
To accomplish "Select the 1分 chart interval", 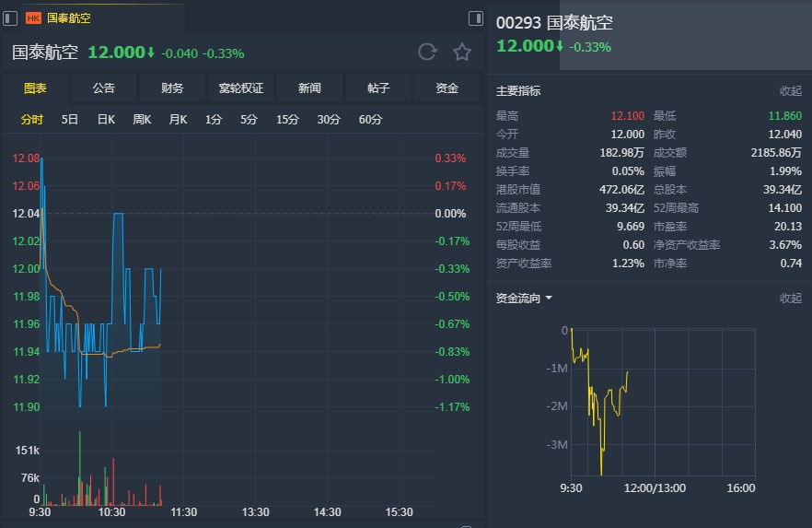I will 214,120.
